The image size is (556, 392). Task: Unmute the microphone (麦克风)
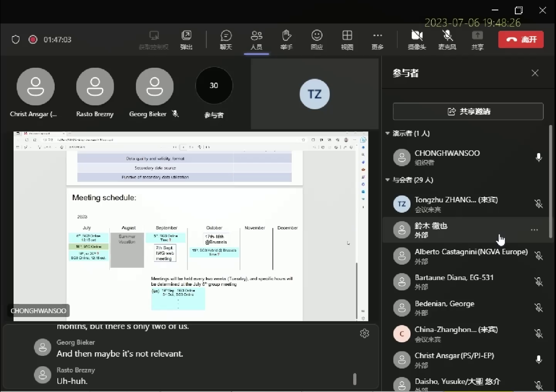[x=447, y=40]
